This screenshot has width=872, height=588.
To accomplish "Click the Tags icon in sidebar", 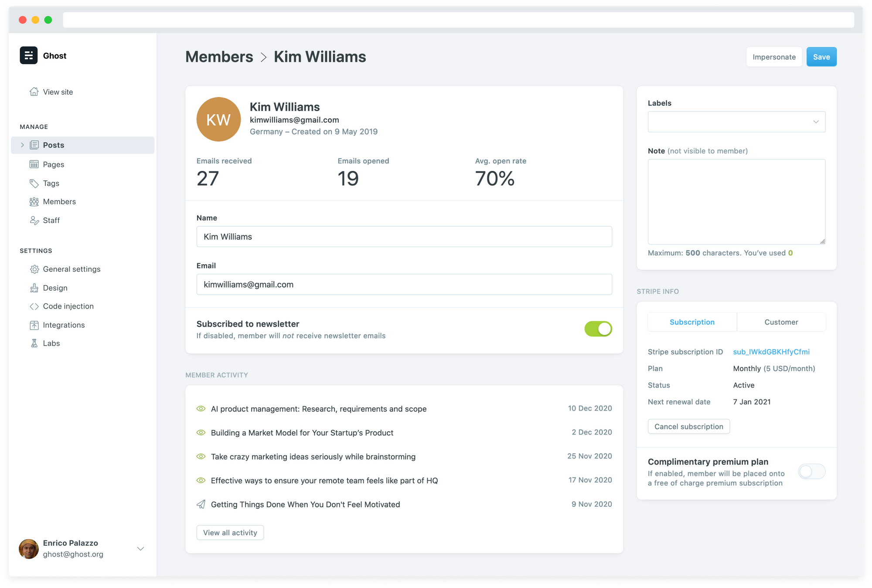I will (x=34, y=184).
